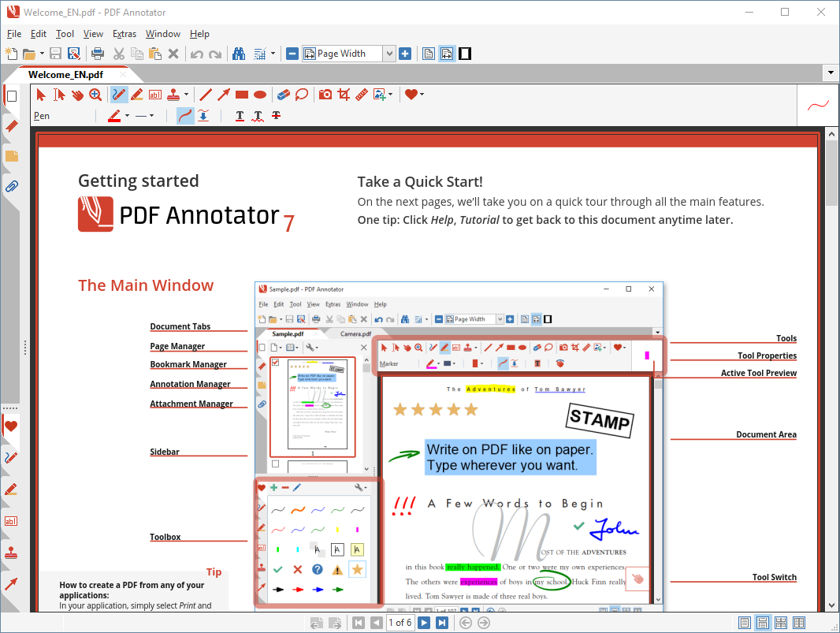Click the active tool preview box
Image resolution: width=840 pixels, height=633 pixels.
[x=817, y=105]
